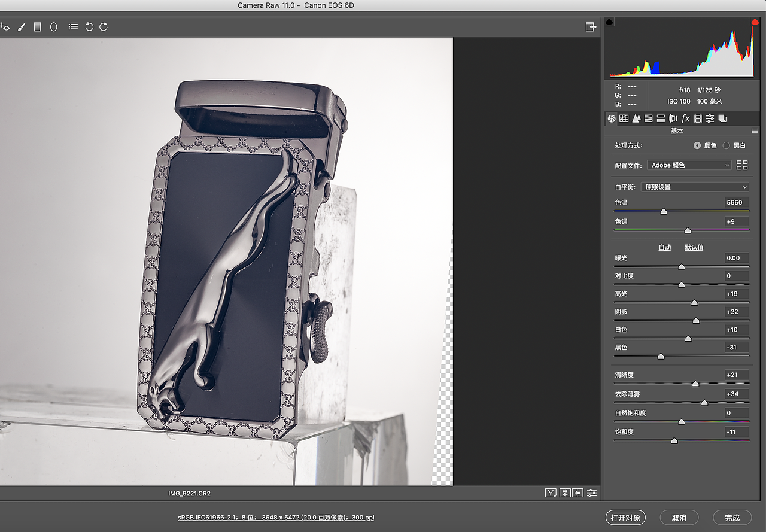The width and height of the screenshot is (766, 532).
Task: Toggle full screen mode icon
Action: 591,27
